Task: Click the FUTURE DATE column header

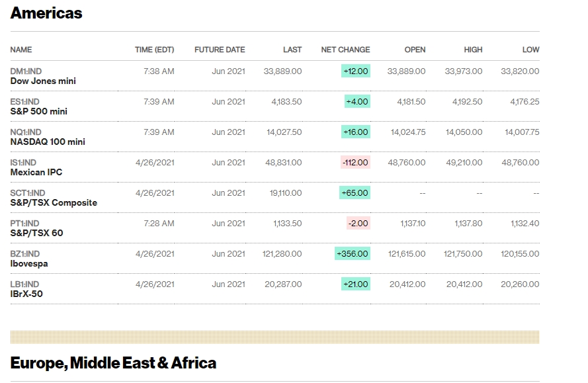Action: pyautogui.click(x=220, y=50)
